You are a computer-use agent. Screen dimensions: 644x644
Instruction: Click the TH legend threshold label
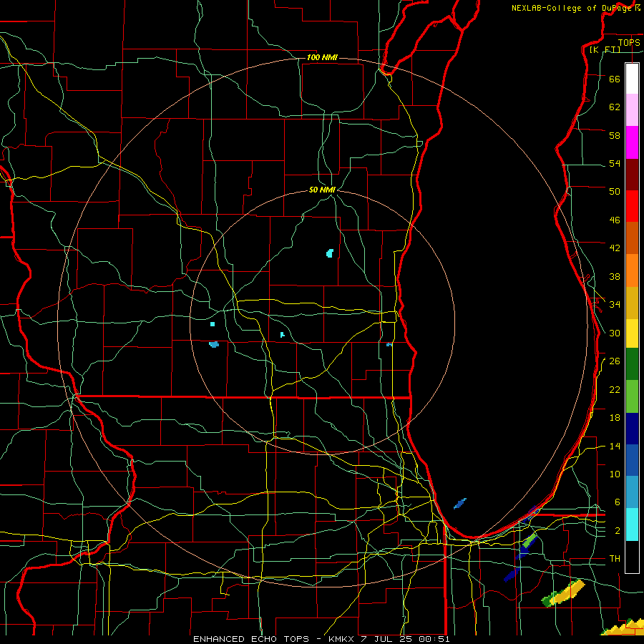click(615, 559)
